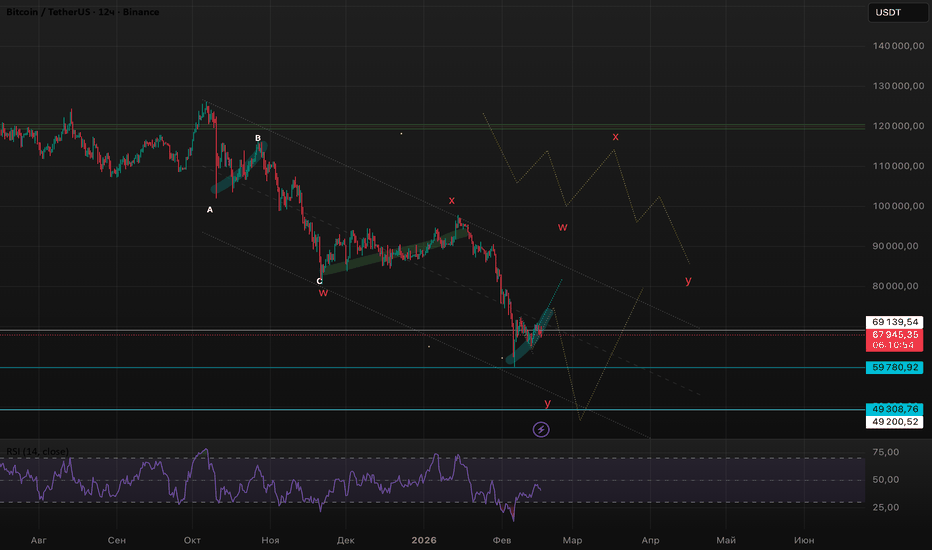This screenshot has height=550, width=932.
Task: Click the white wave label C
Action: [x=320, y=281]
